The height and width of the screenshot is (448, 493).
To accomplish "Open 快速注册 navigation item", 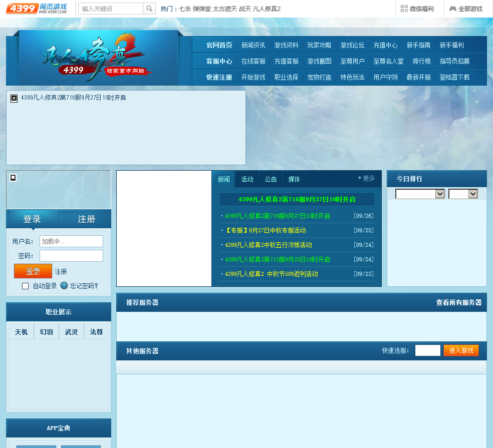I will [219, 77].
